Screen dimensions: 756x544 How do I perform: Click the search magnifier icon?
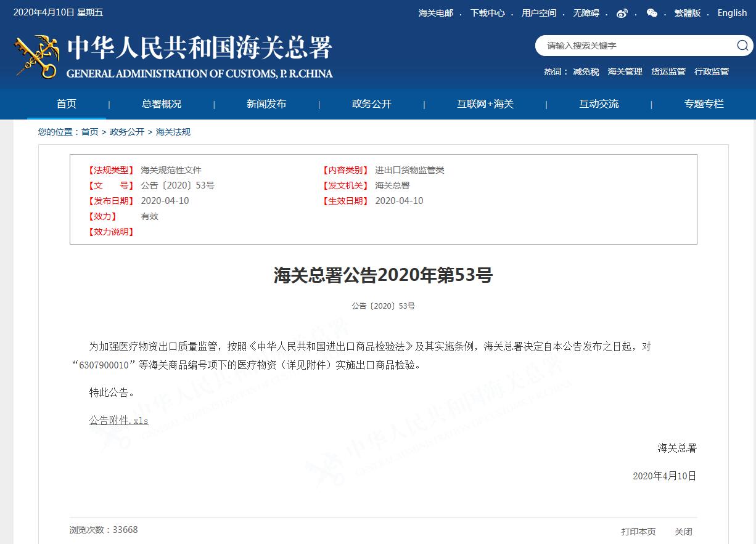[x=742, y=45]
